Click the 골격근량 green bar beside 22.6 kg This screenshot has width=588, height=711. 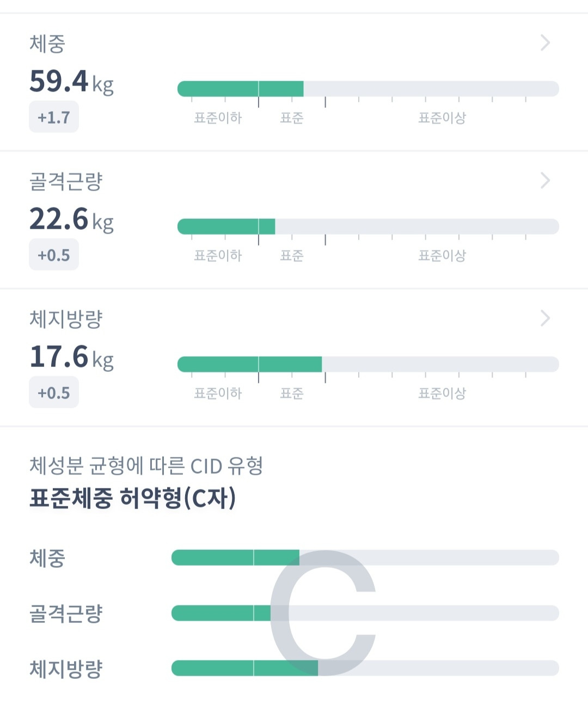coord(226,226)
